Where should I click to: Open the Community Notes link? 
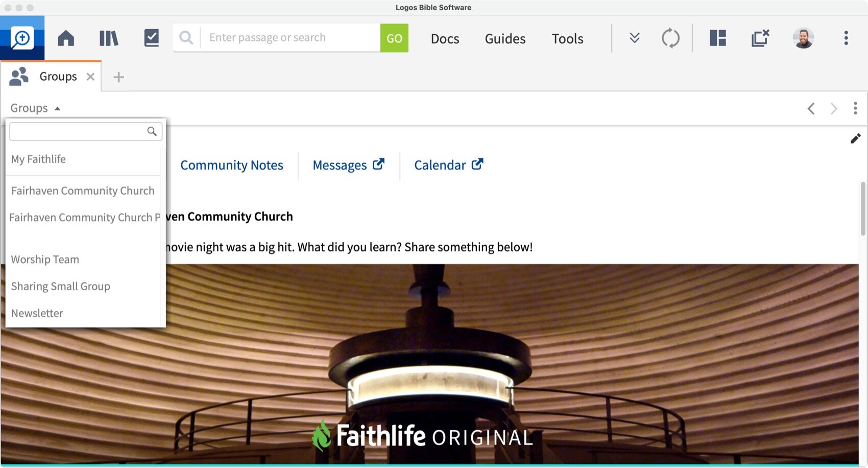click(231, 165)
